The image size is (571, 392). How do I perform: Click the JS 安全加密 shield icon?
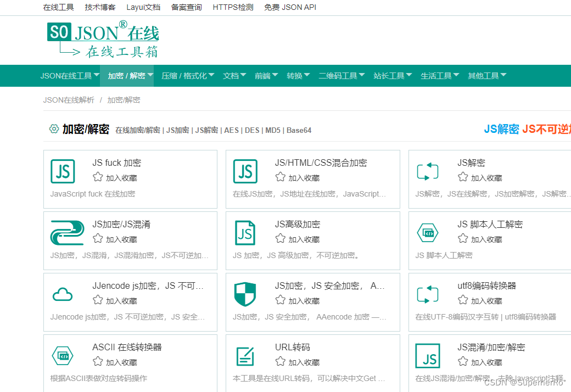tap(245, 294)
